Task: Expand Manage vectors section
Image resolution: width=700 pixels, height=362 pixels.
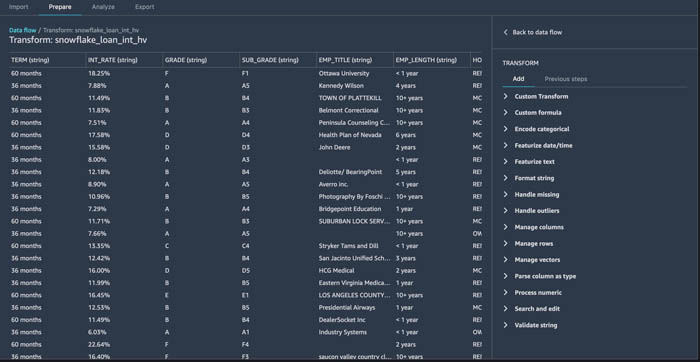Action: tap(532, 260)
